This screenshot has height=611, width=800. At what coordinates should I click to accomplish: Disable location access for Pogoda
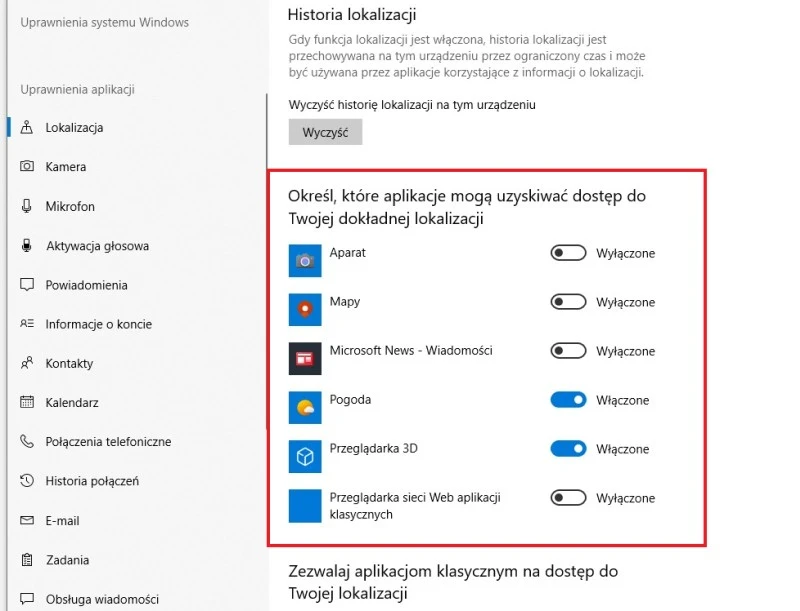click(x=568, y=400)
